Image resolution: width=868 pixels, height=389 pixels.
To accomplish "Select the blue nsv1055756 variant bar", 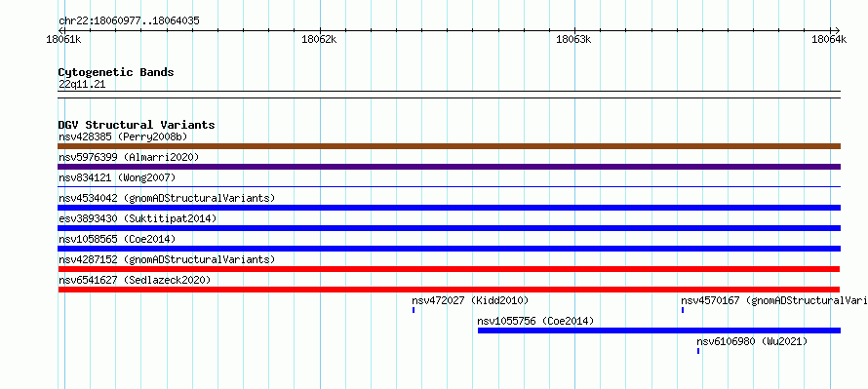I will [659, 331].
